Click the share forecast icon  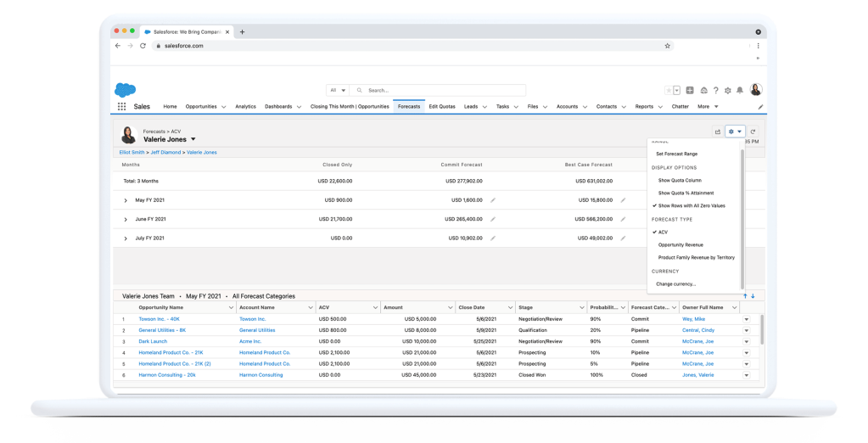pyautogui.click(x=718, y=132)
